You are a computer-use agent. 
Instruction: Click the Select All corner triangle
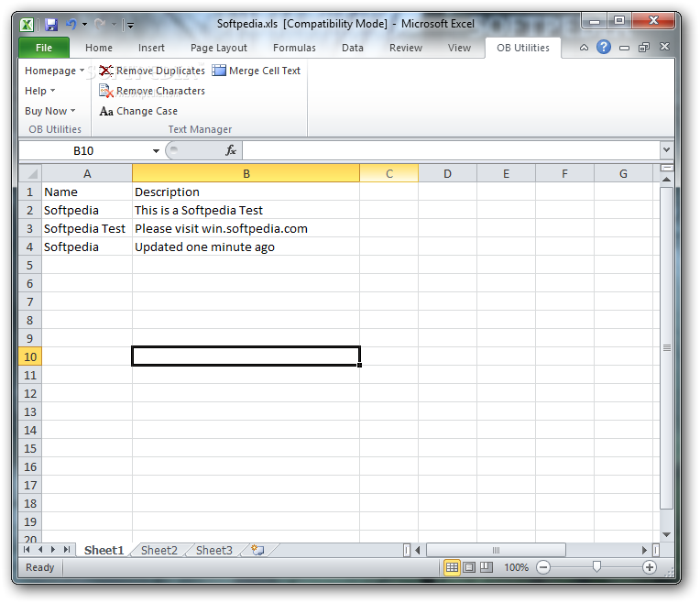(30, 173)
